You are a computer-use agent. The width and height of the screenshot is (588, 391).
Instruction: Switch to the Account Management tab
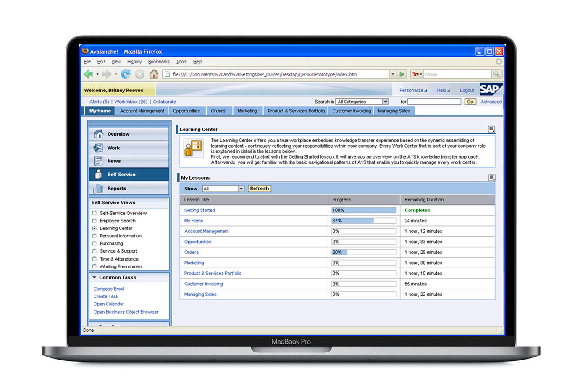point(142,111)
